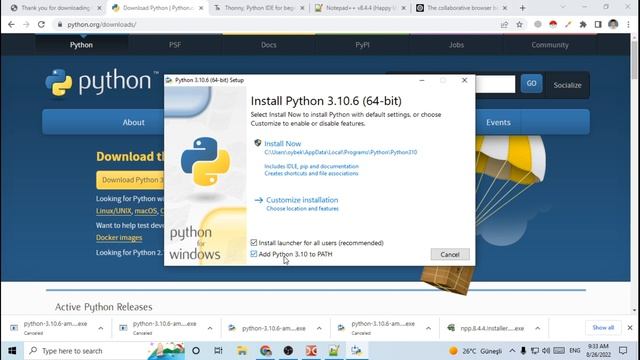
Task: Click the arrow icon beside Customize installation
Action: coord(258,200)
